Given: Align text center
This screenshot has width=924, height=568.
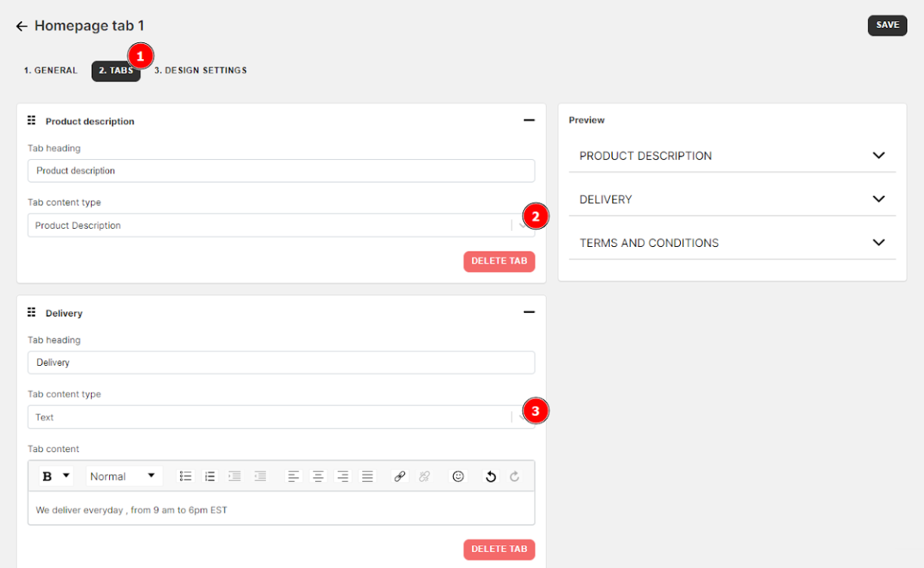Looking at the screenshot, I should pyautogui.click(x=318, y=476).
